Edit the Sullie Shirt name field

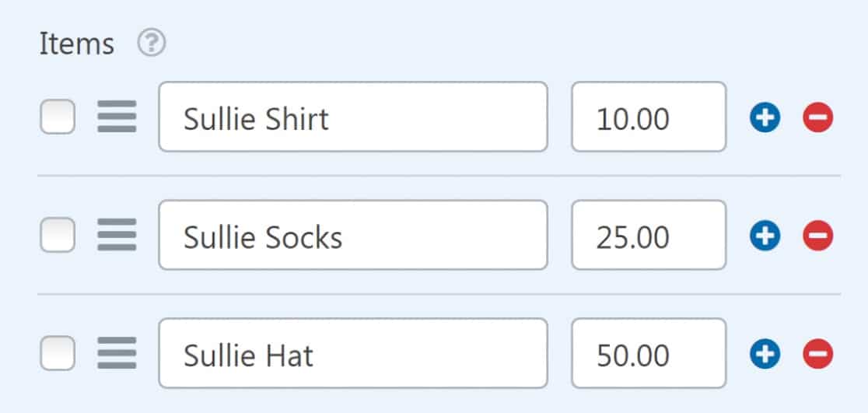(x=353, y=118)
